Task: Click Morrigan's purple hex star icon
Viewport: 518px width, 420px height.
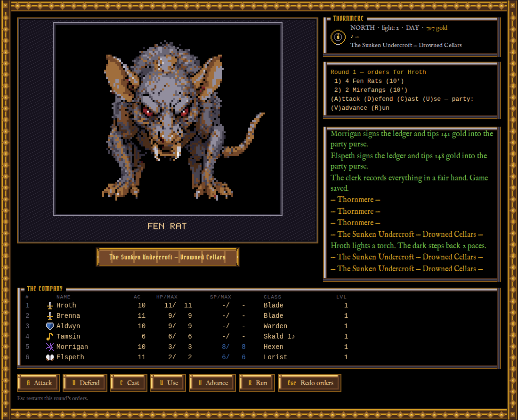Action: (49, 347)
